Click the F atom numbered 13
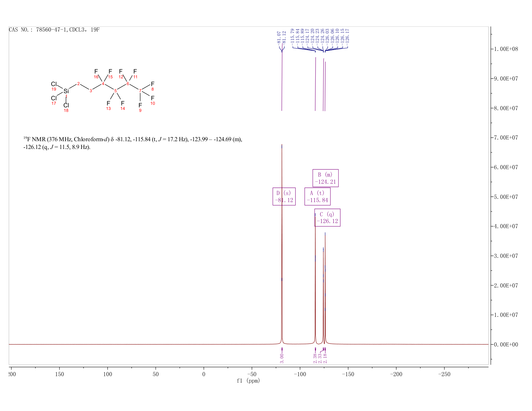This screenshot has width=532, height=411. point(108,103)
